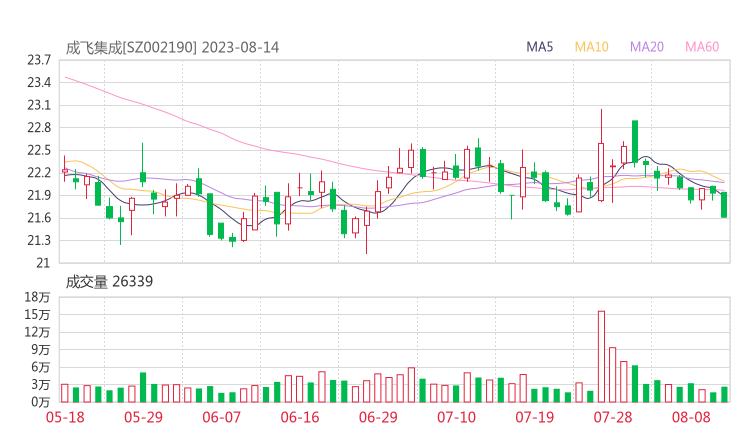Click the 22.5 price axis label

point(39,150)
